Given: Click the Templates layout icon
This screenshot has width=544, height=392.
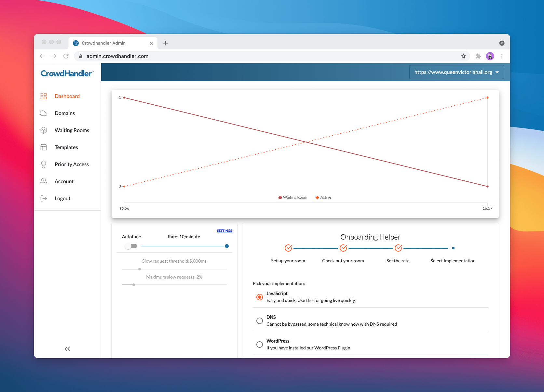Looking at the screenshot, I should pyautogui.click(x=44, y=147).
